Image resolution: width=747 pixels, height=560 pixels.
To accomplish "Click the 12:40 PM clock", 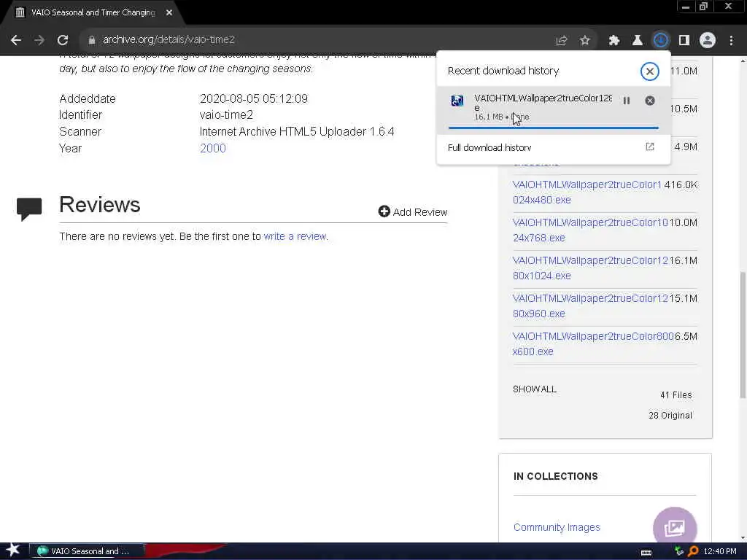I will [x=720, y=551].
